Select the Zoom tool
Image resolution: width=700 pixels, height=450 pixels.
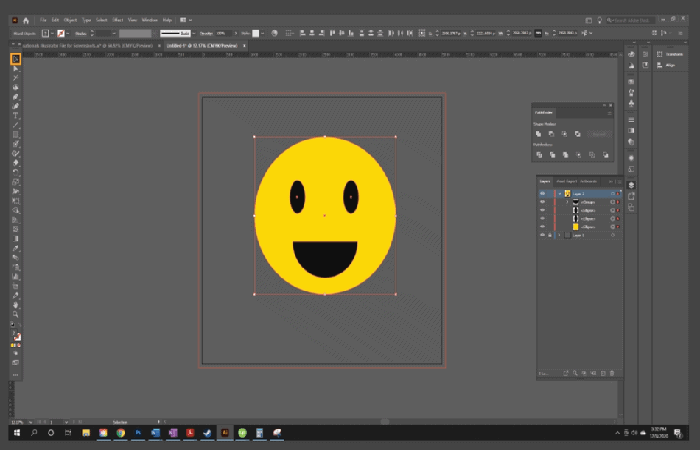[x=16, y=314]
